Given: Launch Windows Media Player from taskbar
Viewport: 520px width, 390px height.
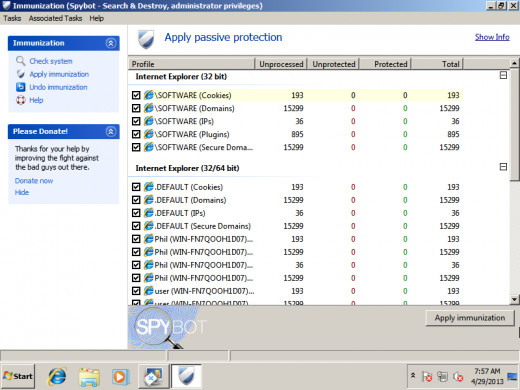Looking at the screenshot, I should click(x=119, y=377).
